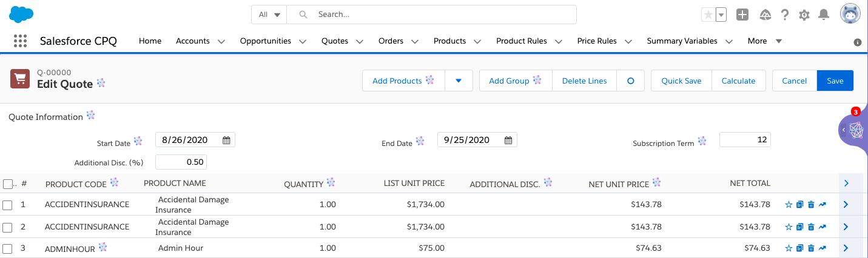
Task: Open the App Launcher grid icon
Action: point(21,41)
